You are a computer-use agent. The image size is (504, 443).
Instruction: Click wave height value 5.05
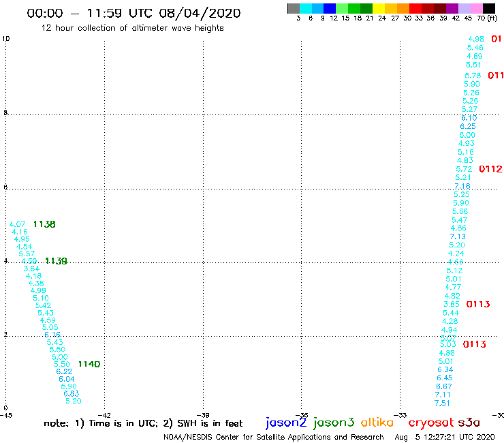[50, 328]
